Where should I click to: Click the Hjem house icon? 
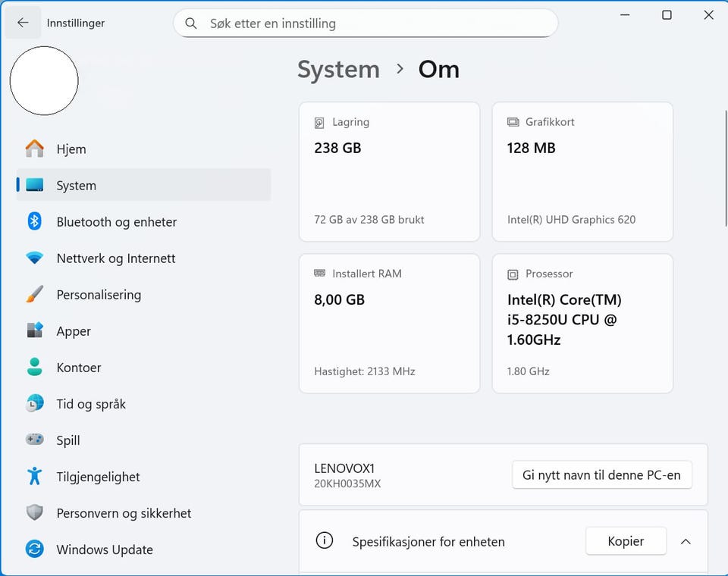35,149
